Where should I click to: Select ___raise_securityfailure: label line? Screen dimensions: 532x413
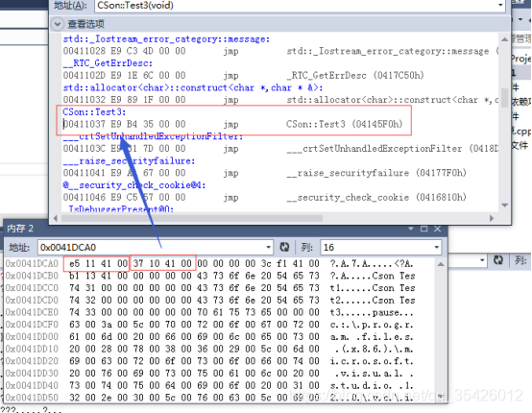(129, 160)
